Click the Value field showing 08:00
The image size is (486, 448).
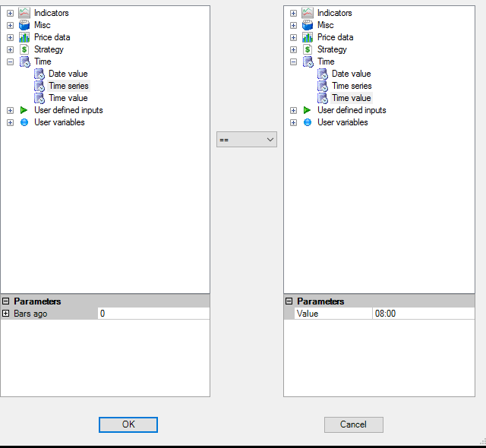click(x=424, y=314)
